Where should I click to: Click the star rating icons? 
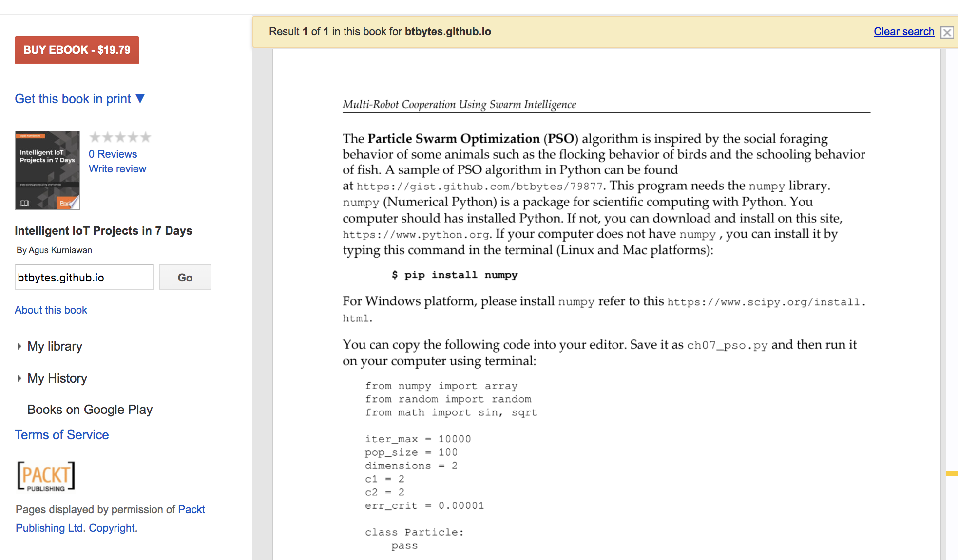[x=120, y=137]
